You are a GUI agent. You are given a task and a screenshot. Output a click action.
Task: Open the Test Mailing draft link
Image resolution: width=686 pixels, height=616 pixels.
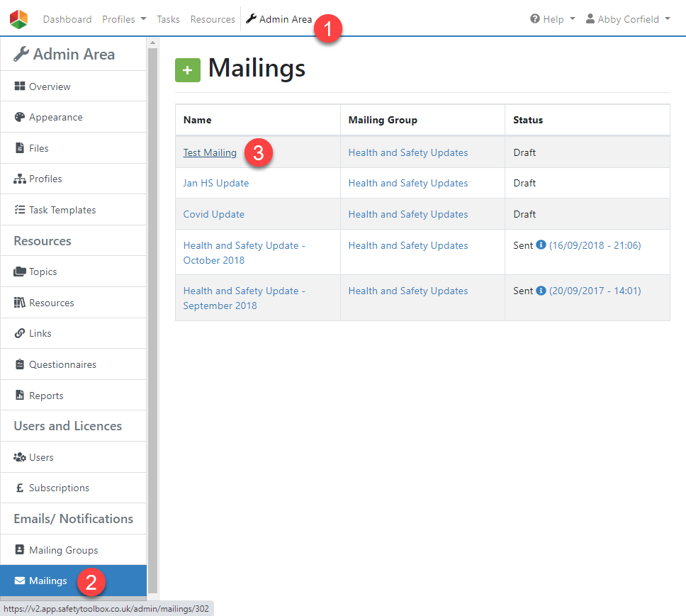pos(210,152)
